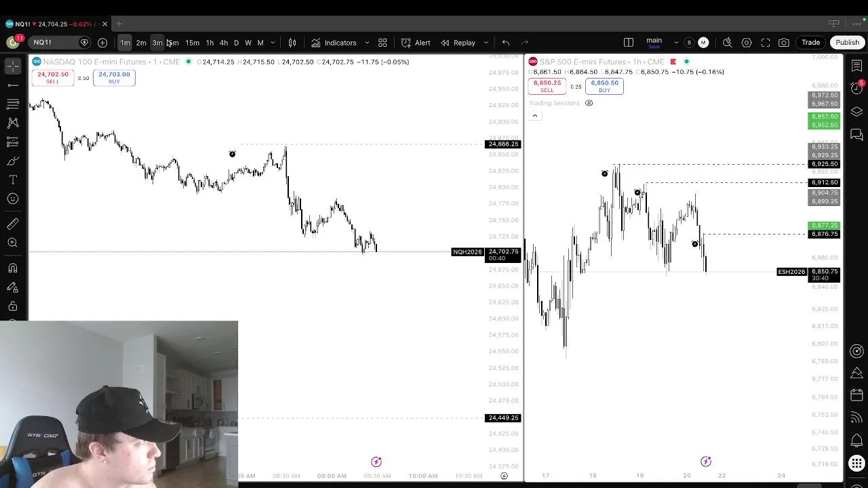Collapse the S&P chart legend arrow
Screen dimensions: 868x488
click(x=534, y=116)
